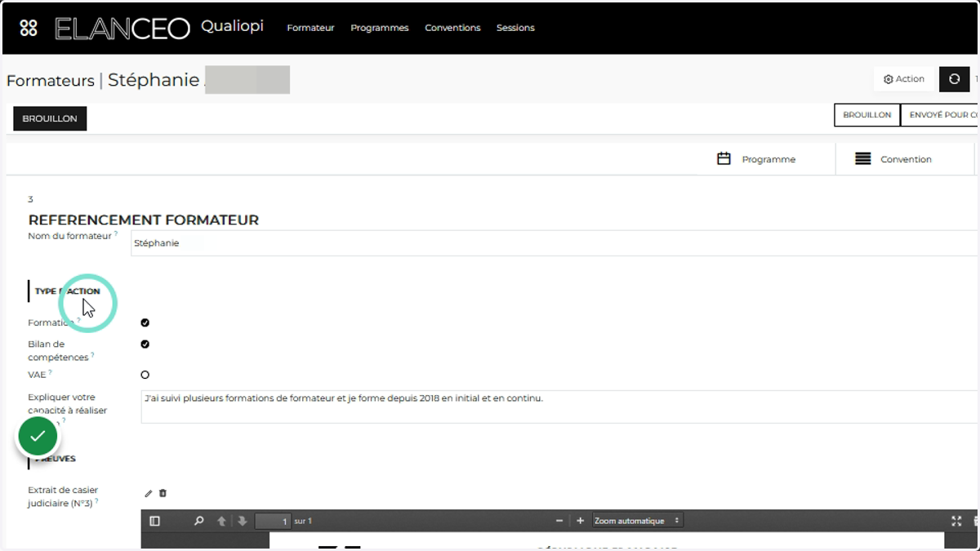Zoom out the PDF with minus
Viewport: 980px width, 551px height.
(x=559, y=521)
